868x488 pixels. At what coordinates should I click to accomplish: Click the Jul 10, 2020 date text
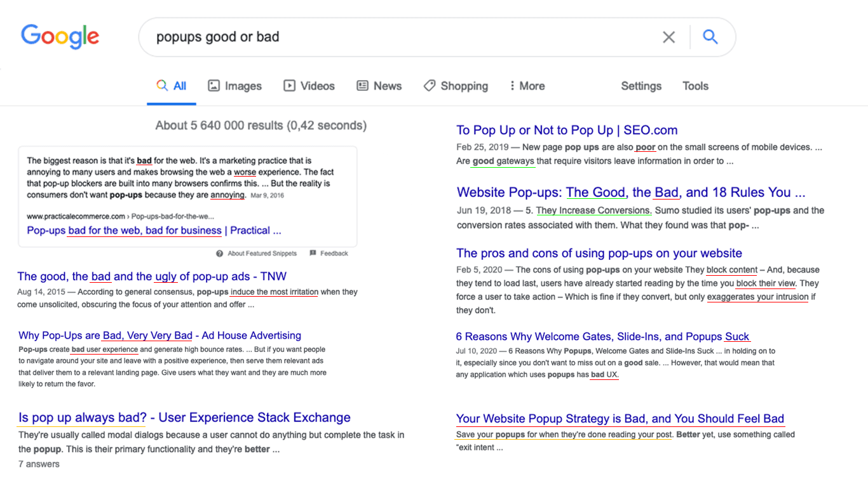tap(477, 351)
